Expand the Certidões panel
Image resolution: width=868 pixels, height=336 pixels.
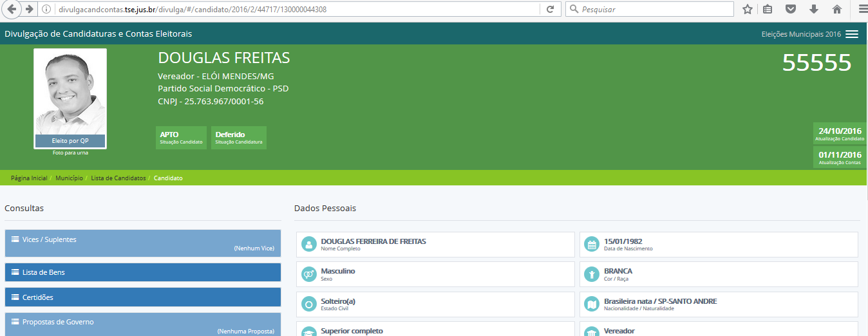143,297
